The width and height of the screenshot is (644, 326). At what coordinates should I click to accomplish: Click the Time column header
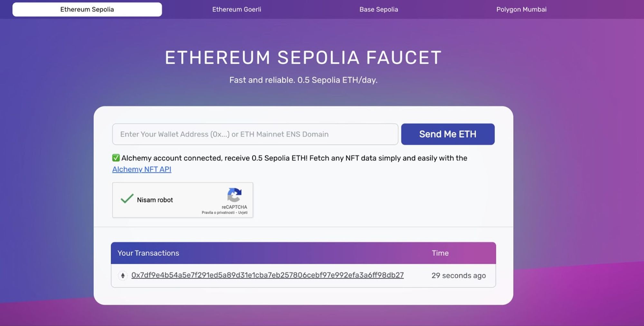pyautogui.click(x=440, y=253)
